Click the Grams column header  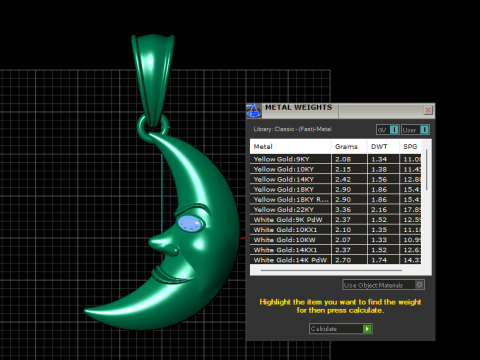coord(349,147)
